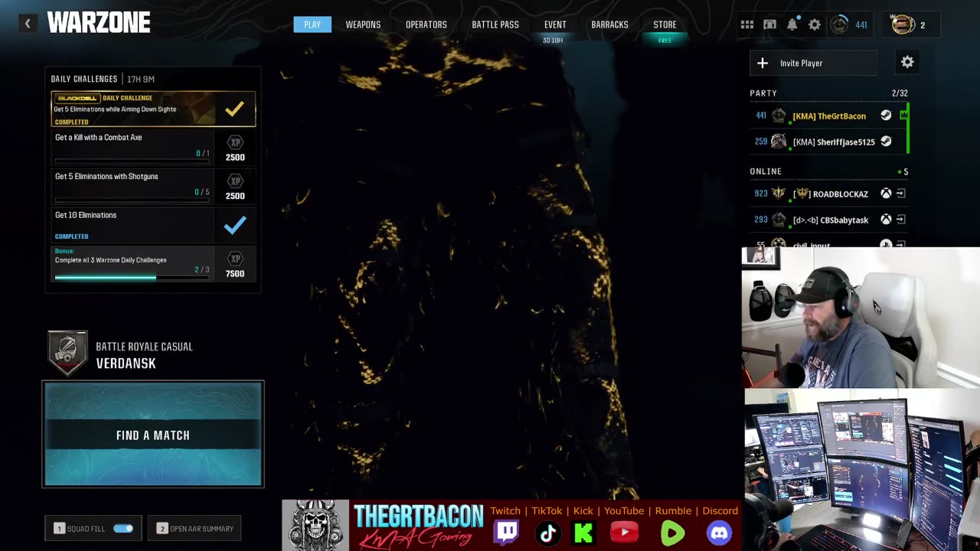980x551 pixels.
Task: Click bonus challenges progress bar
Action: [x=132, y=277]
